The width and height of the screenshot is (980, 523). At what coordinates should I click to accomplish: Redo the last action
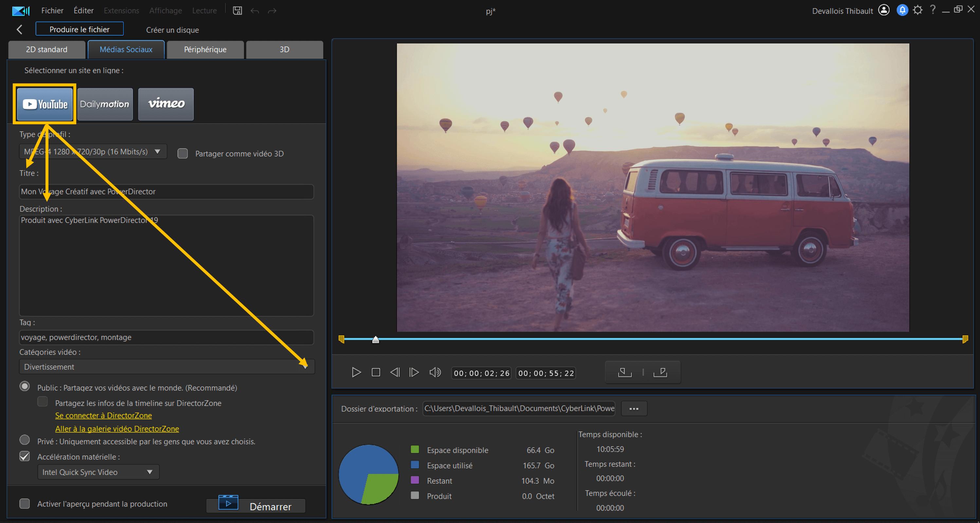click(x=272, y=11)
